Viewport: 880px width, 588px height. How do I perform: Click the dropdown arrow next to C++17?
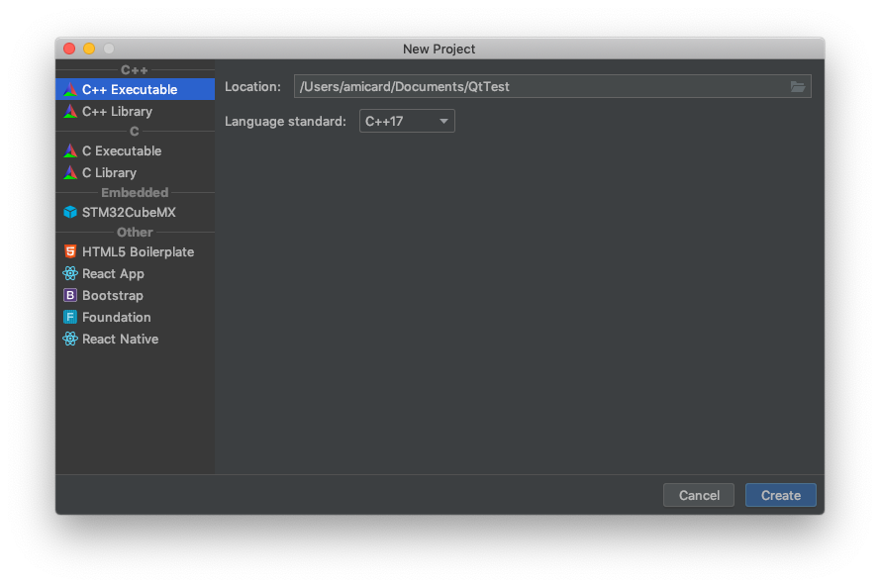[443, 121]
